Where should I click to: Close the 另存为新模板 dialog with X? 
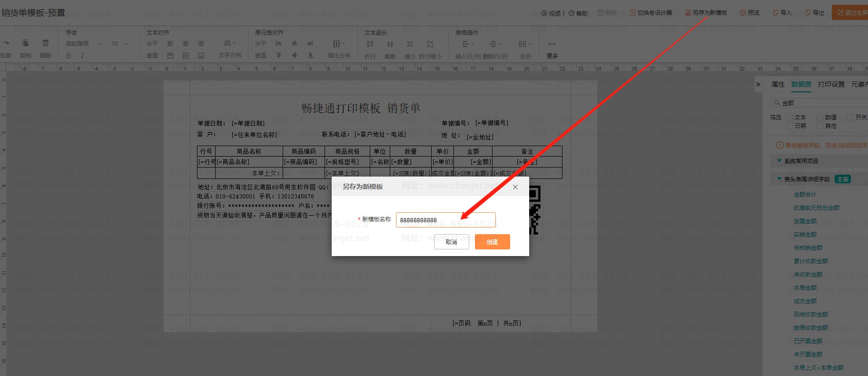pos(515,187)
